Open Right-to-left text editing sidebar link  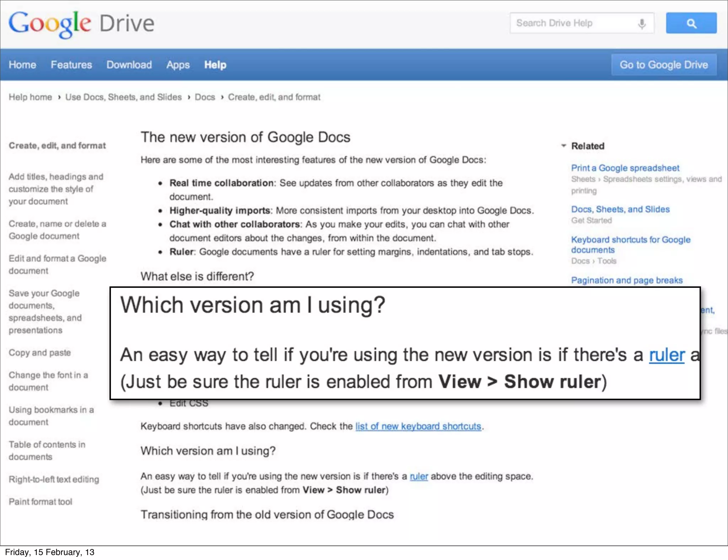click(x=54, y=479)
